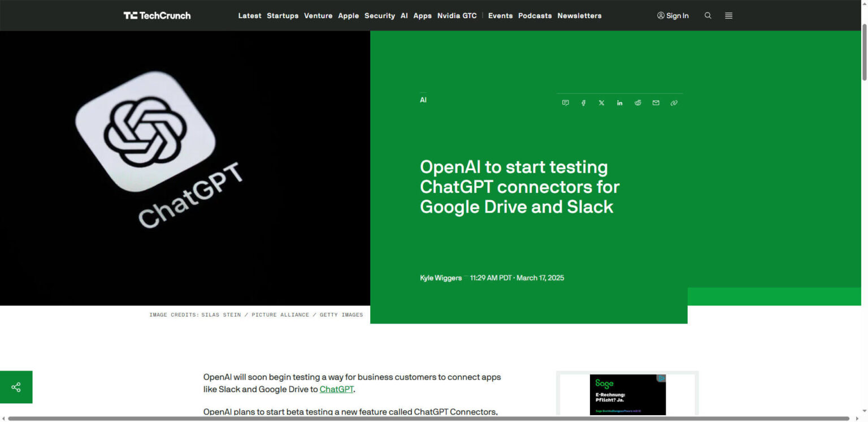868x422 pixels.
Task: View Kyle Wiggers' author page
Action: pos(440,278)
